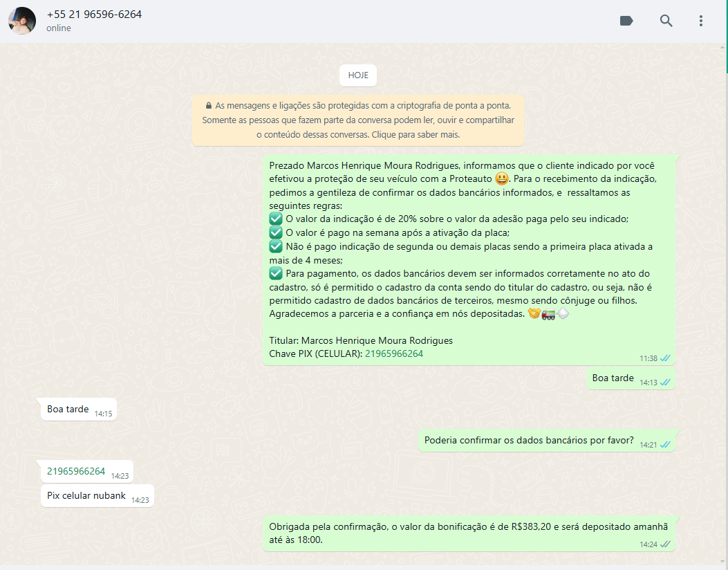Viewport: 728px width, 570px height.
Task: Select the received "Boa tarde" message
Action: click(68, 410)
